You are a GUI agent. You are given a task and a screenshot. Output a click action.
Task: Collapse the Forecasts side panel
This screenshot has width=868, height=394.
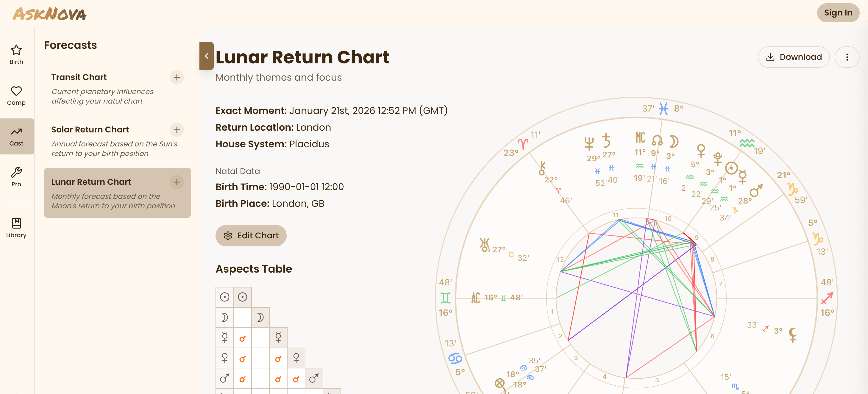[207, 56]
